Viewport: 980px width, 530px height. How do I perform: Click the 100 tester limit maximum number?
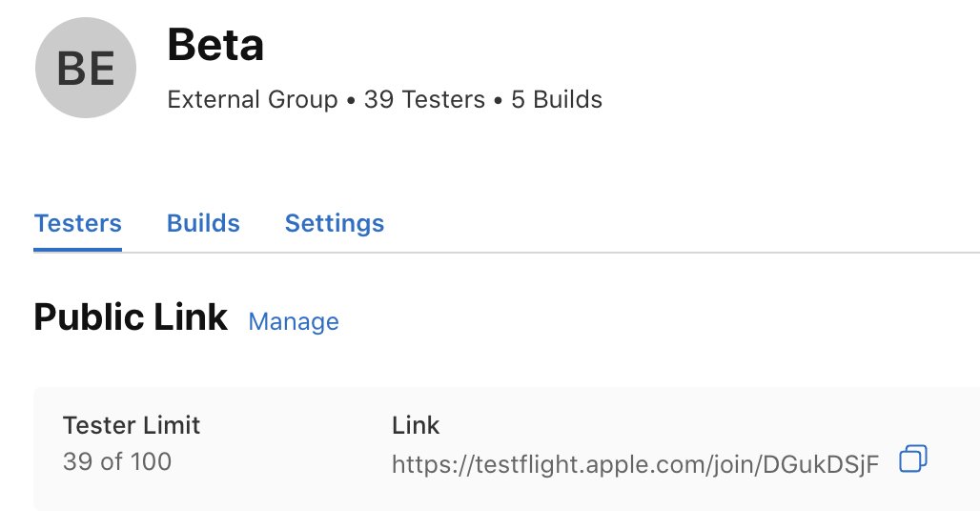151,461
